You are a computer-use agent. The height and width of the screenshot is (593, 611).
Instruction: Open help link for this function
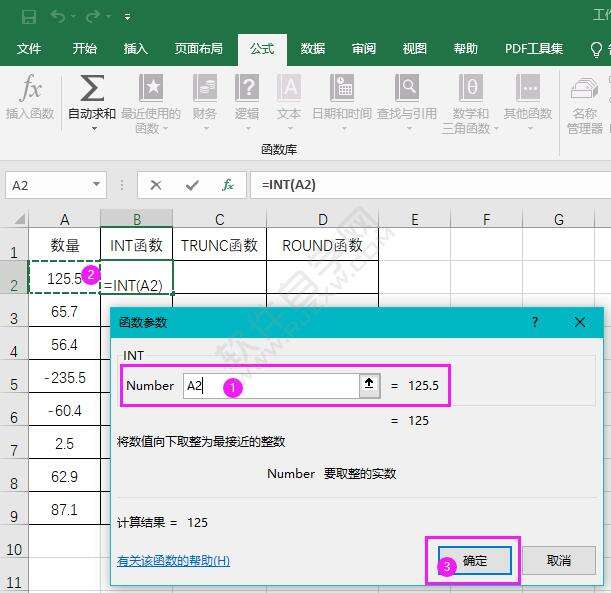click(173, 561)
